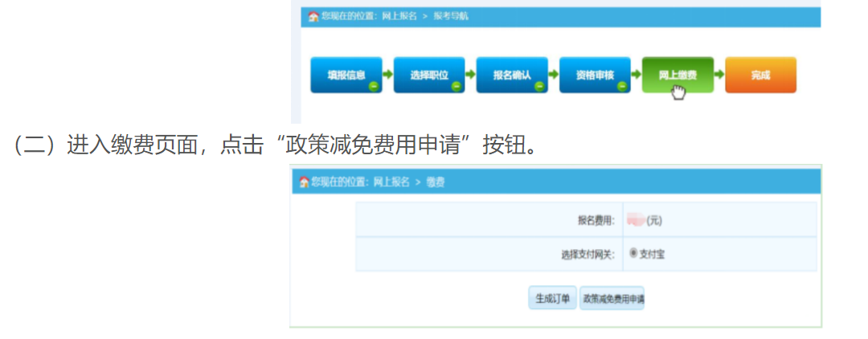Click the 政策减免费用申请 button
Screen dimensions: 868x339
click(x=612, y=298)
